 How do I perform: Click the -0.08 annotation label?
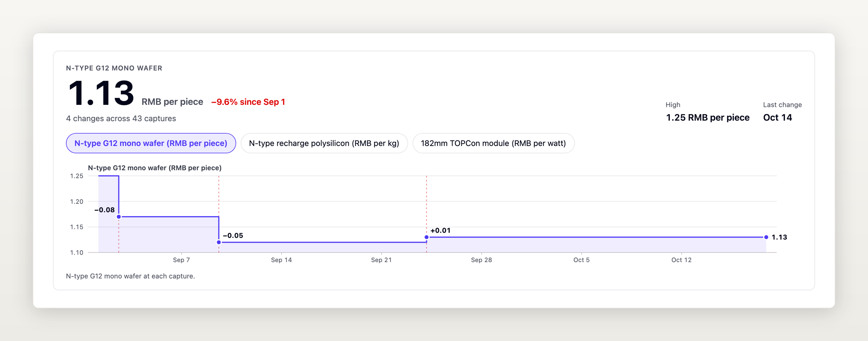[x=105, y=210]
